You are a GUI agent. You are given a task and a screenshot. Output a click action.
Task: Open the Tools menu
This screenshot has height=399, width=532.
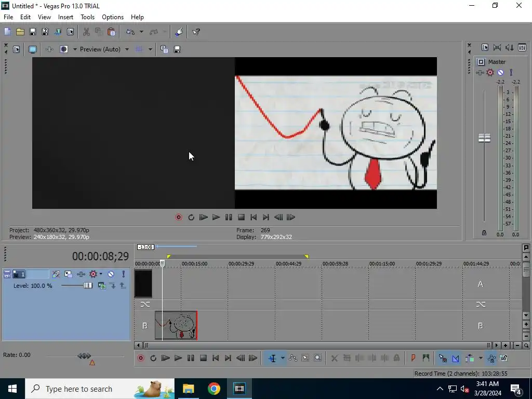coord(87,17)
